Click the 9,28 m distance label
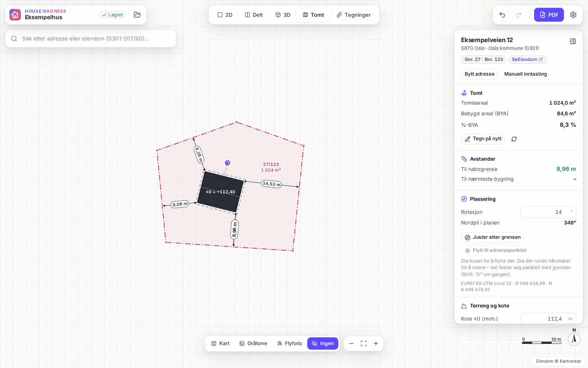The image size is (588, 368). 199,155
